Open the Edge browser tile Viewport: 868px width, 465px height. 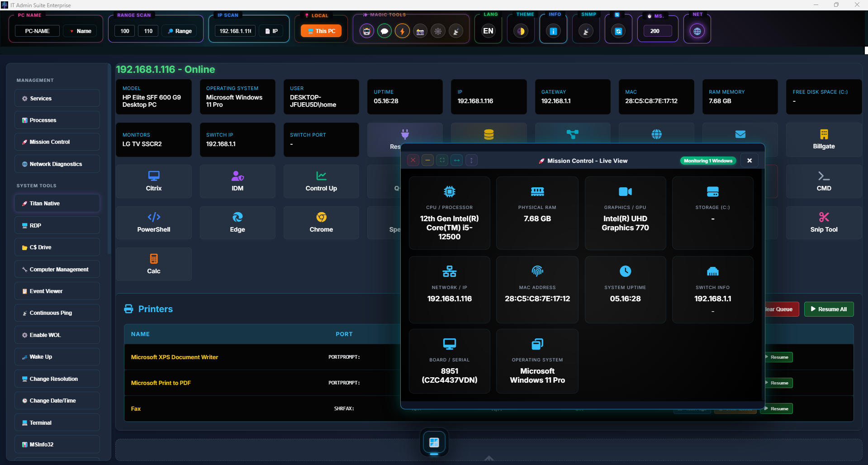[237, 223]
